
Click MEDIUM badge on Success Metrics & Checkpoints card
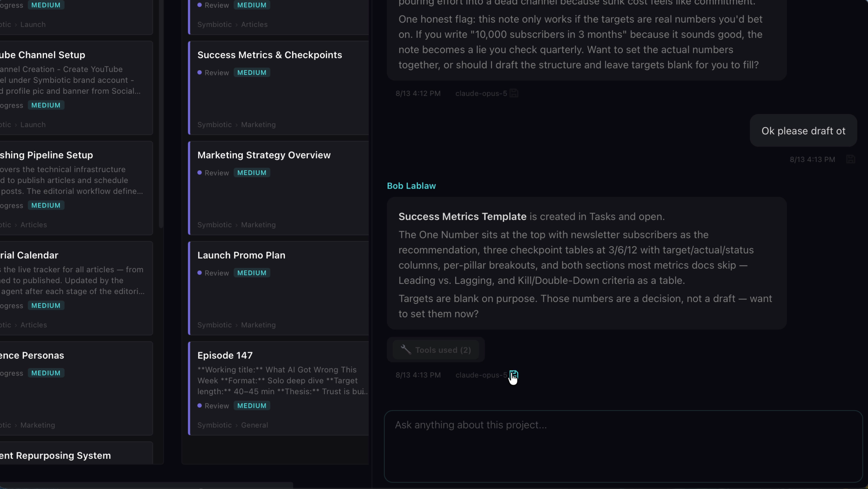click(252, 72)
